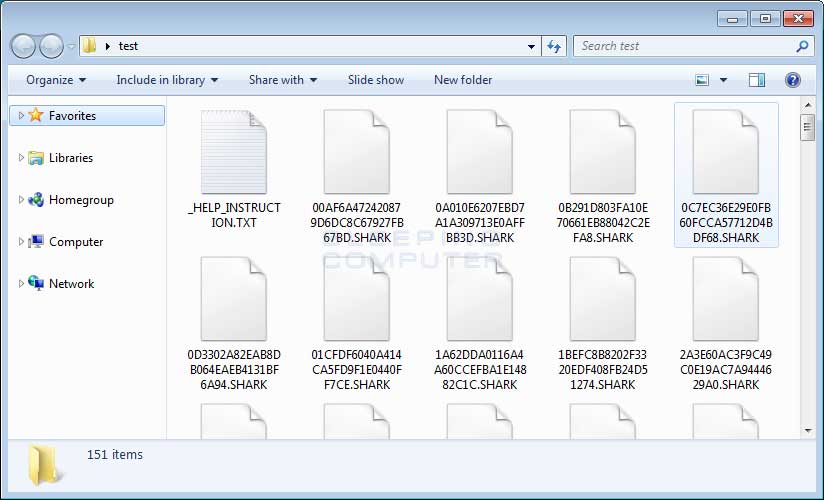Select Network in the navigation pane
Image resolution: width=824 pixels, height=500 pixels.
coord(71,284)
